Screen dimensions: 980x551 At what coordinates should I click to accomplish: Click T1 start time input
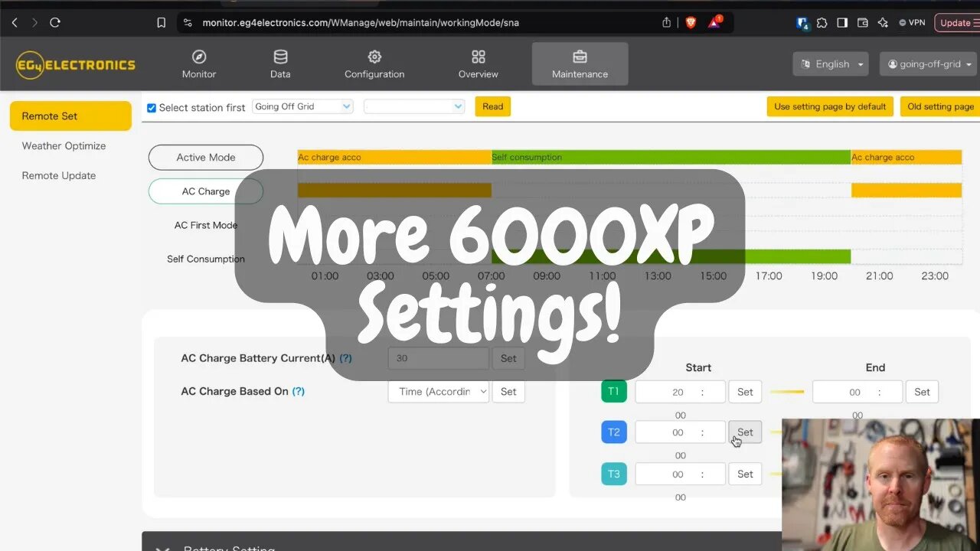coord(680,392)
